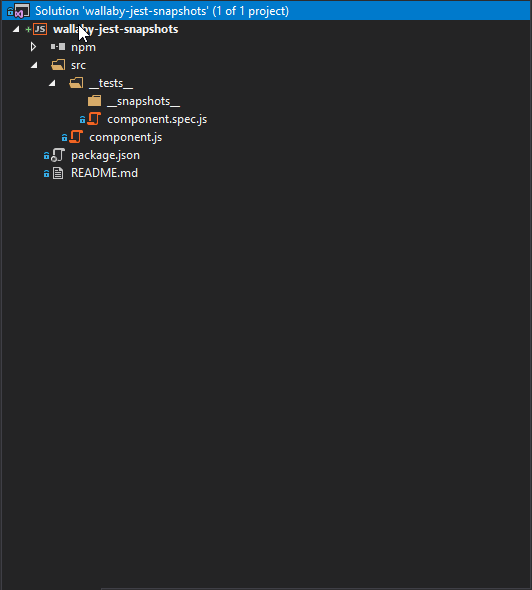Click the Visual Studio solution icon
Viewport: 532px width, 590px height.
21,11
